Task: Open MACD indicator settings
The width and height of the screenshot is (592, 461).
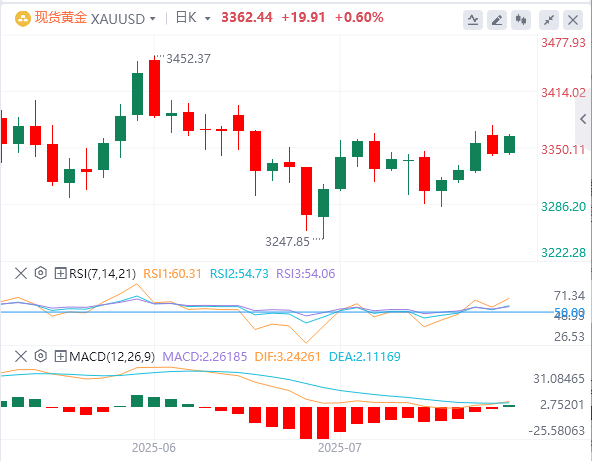Action: click(41, 356)
